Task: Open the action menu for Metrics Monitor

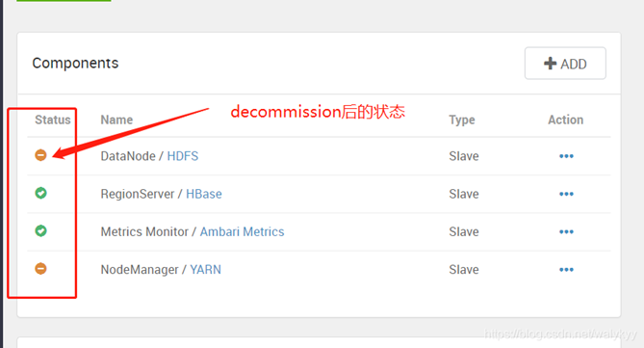Action: [566, 231]
